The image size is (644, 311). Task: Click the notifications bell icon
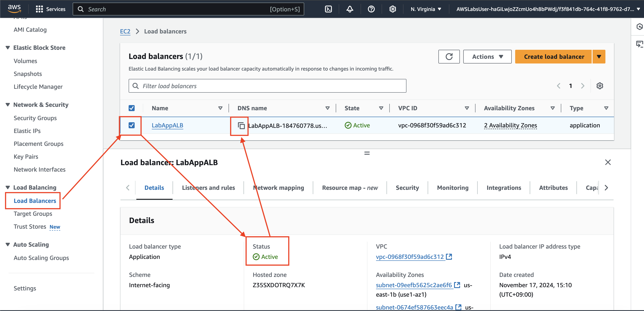(x=350, y=9)
